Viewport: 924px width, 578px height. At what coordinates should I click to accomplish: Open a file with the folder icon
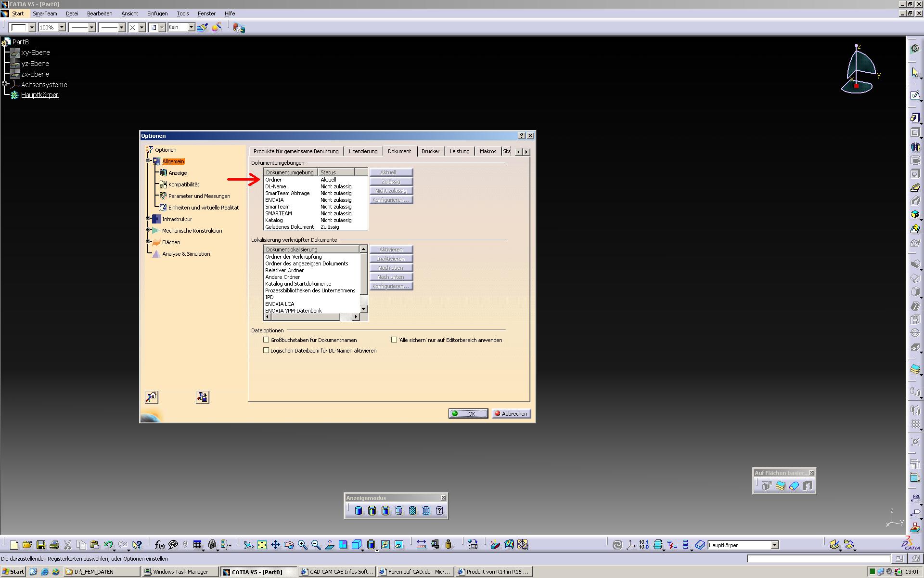(x=27, y=545)
